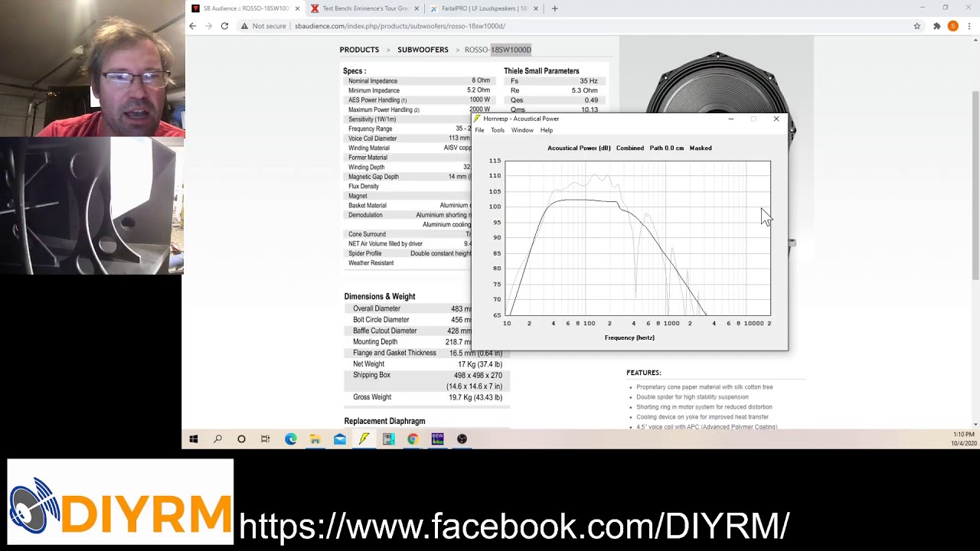
Task: Close the FaitalPRO tab
Action: coord(536,8)
